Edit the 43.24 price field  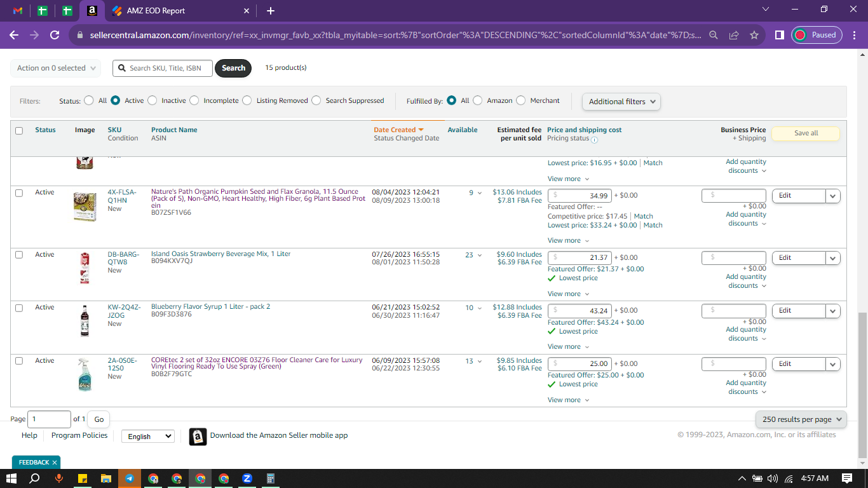point(580,311)
